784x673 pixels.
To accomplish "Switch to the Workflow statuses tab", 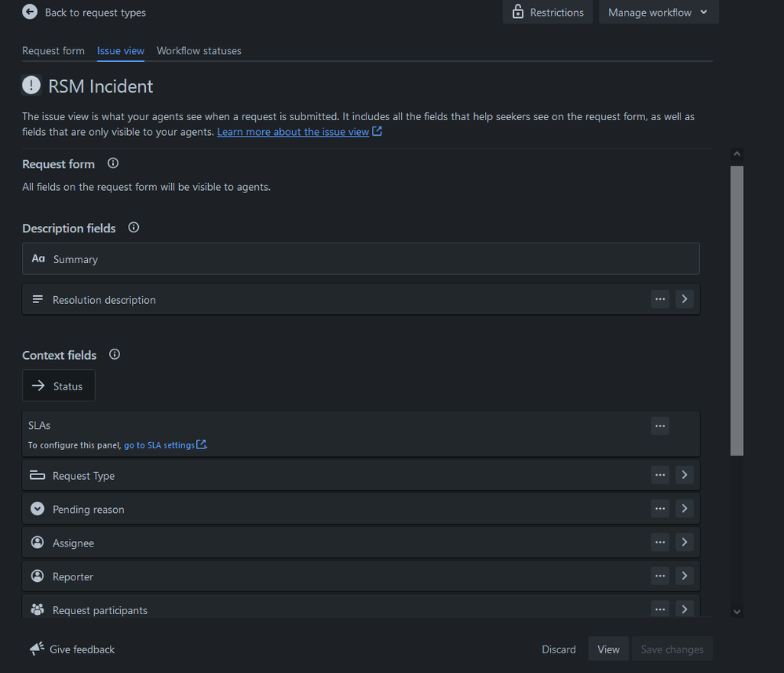I will 199,51.
